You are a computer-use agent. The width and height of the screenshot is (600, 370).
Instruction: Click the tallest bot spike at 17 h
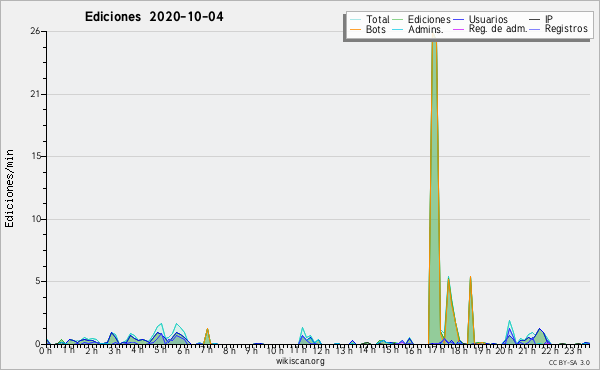[434, 191]
